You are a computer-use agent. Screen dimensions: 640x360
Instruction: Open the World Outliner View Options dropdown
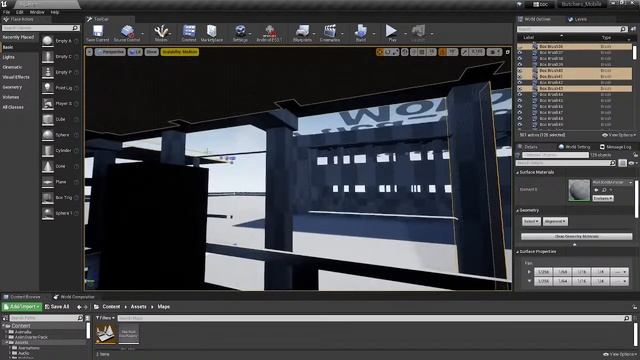click(619, 135)
